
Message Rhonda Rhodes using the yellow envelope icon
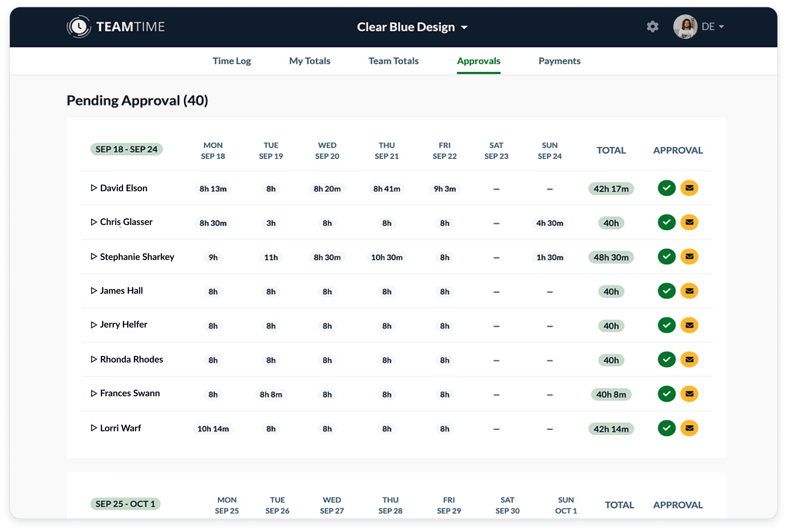pyautogui.click(x=689, y=360)
